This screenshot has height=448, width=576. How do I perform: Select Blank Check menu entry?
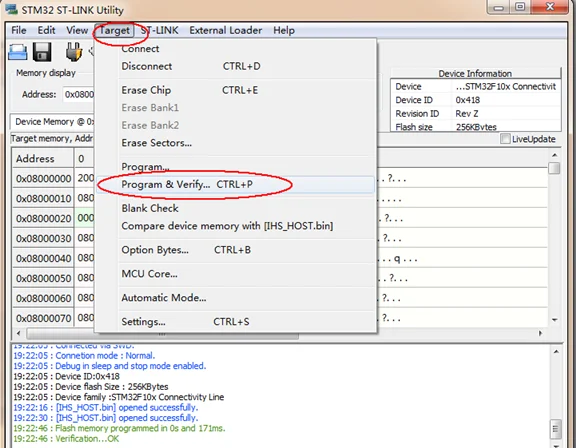235,208
